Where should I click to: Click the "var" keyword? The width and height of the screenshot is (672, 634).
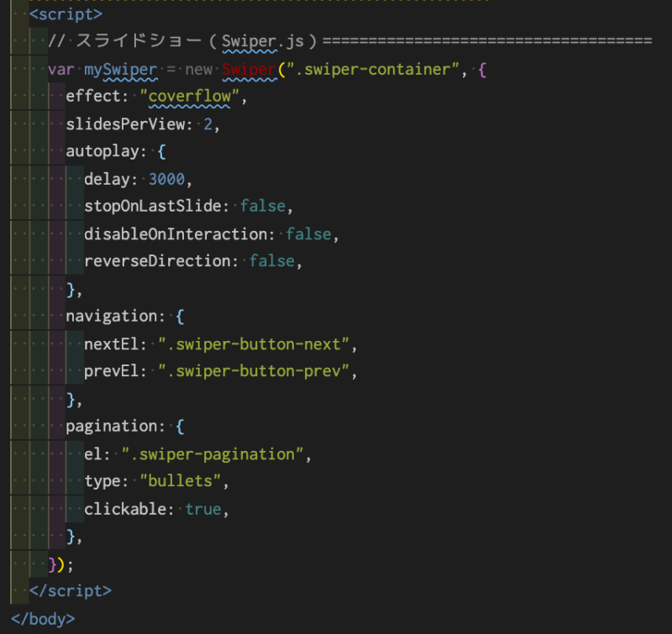(60, 70)
